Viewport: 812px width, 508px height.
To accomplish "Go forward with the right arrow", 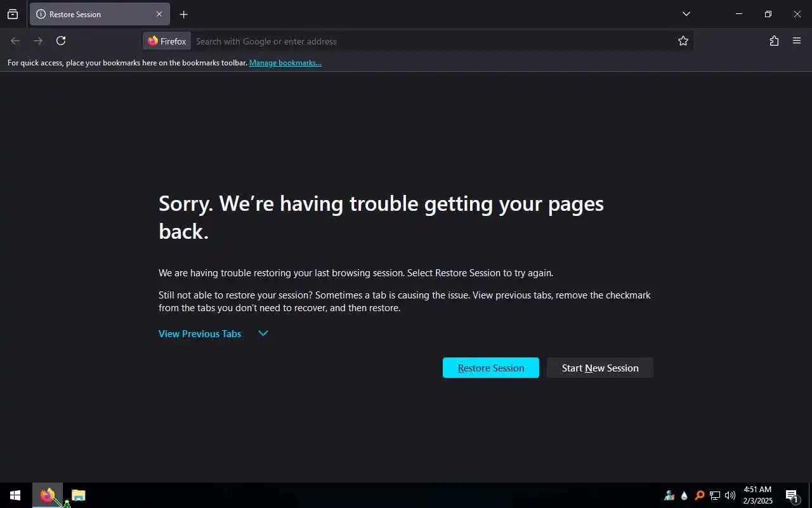I will (x=38, y=41).
